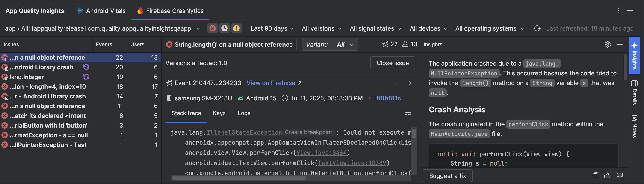This screenshot has width=644, height=184.
Task: Toggle the fatal issues filter icon
Action: click(x=212, y=28)
